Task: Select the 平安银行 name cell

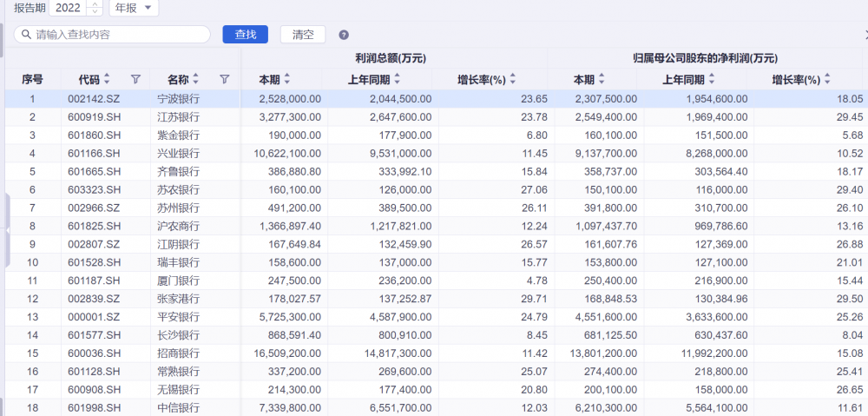Action: click(x=178, y=317)
